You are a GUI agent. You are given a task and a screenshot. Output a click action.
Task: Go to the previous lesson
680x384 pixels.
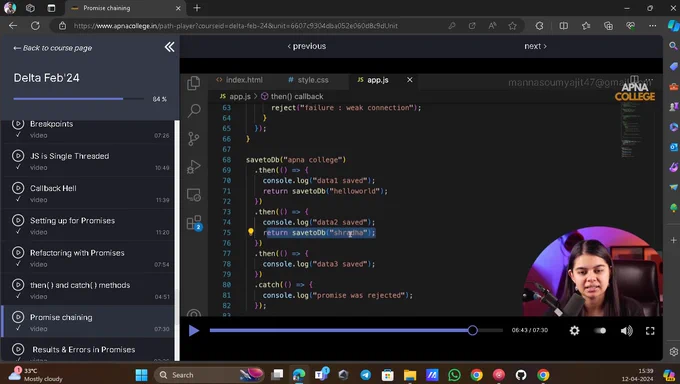[x=307, y=46]
